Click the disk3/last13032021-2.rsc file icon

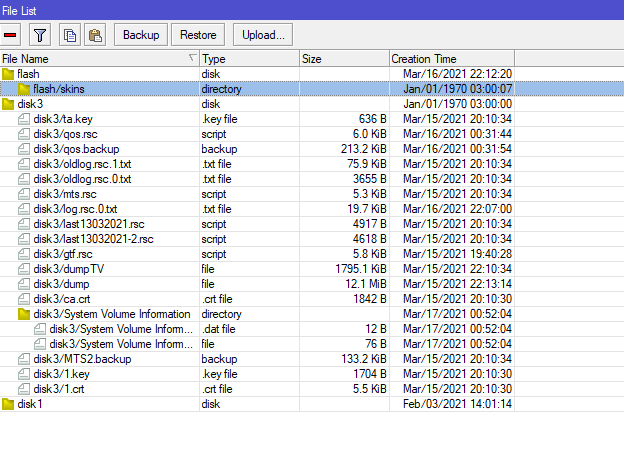coord(24,239)
